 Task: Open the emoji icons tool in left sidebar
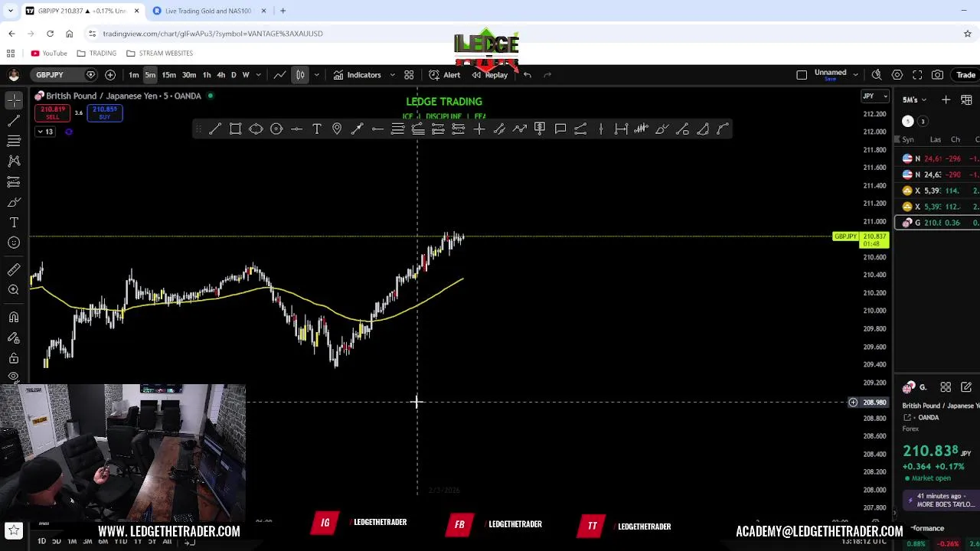(14, 243)
